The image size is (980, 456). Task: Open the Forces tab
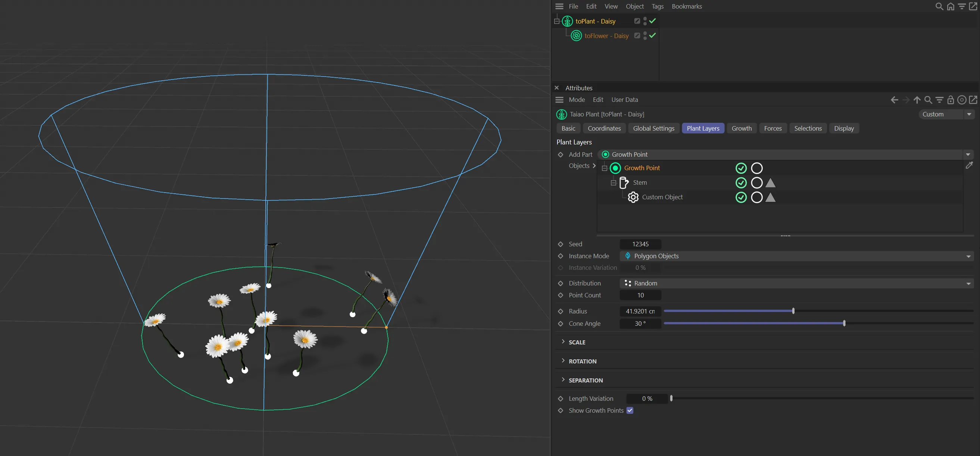(773, 128)
